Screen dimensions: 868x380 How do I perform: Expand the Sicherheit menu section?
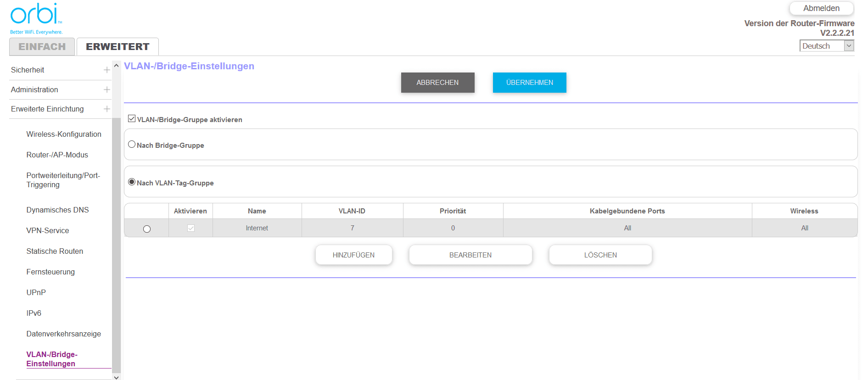[106, 70]
